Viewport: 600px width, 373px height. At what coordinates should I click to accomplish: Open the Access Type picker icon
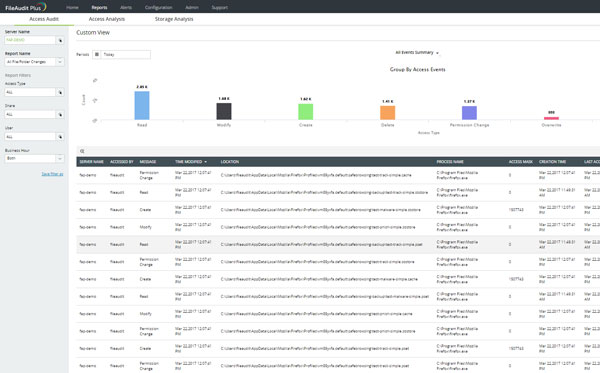coord(60,92)
